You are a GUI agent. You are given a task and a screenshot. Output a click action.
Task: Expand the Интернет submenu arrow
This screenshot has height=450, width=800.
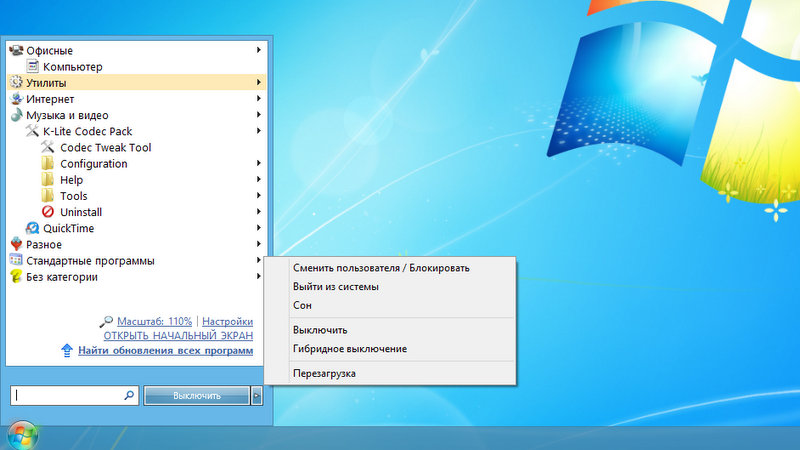pos(259,98)
